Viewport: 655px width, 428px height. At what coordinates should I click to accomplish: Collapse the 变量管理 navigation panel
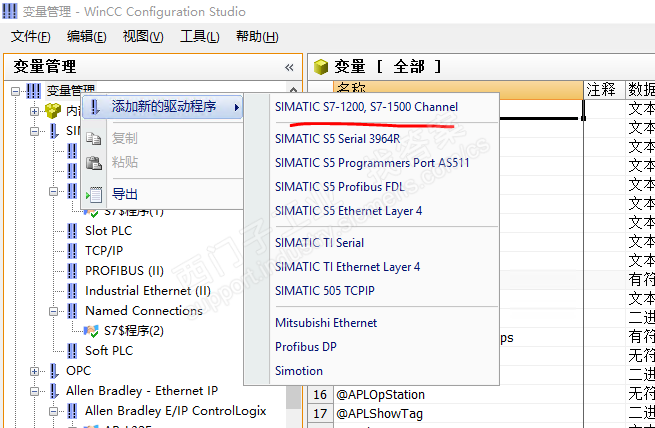289,67
